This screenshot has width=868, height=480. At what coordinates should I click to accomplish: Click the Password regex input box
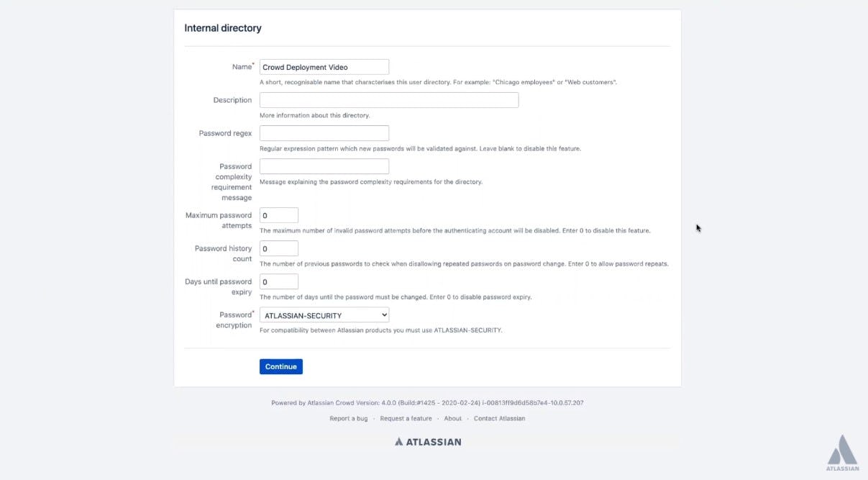point(324,132)
